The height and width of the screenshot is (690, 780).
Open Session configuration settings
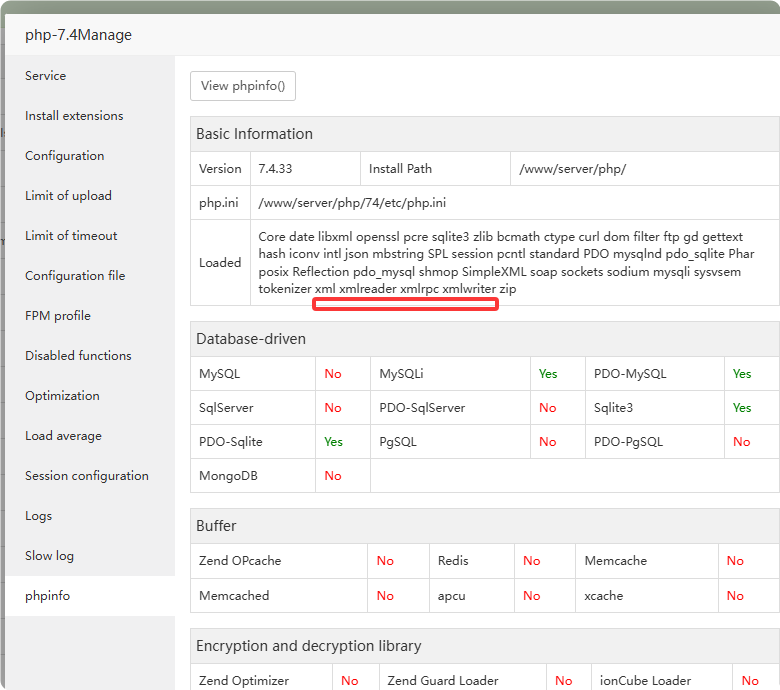pos(87,476)
